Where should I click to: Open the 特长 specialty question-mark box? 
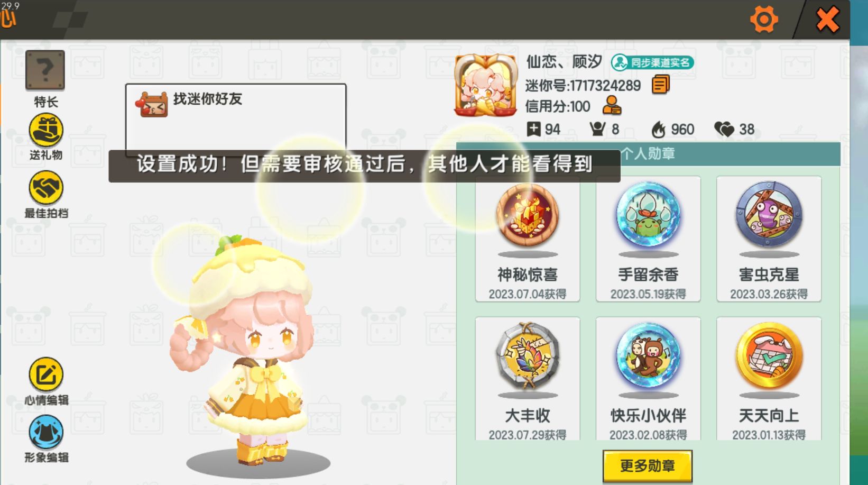click(45, 70)
